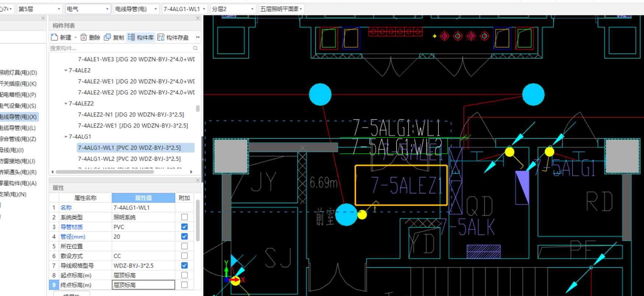Close the 属性 panel

pyautogui.click(x=198, y=180)
